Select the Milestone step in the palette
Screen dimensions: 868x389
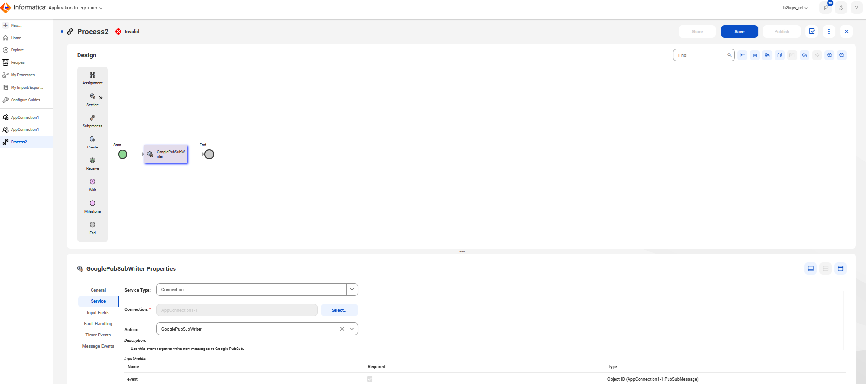(93, 206)
